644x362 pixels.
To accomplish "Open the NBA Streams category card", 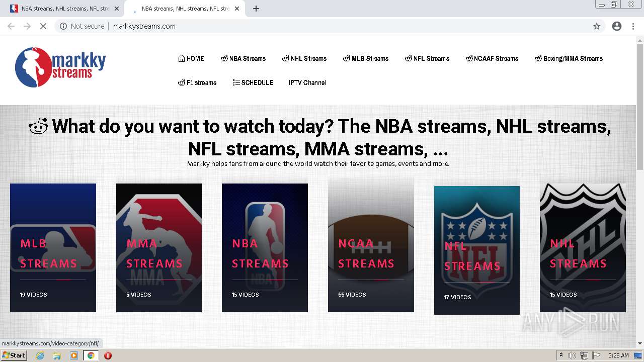I will 265,248.
